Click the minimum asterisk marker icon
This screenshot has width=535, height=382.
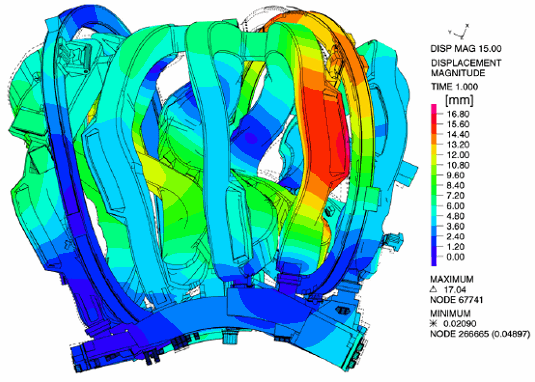[434, 323]
